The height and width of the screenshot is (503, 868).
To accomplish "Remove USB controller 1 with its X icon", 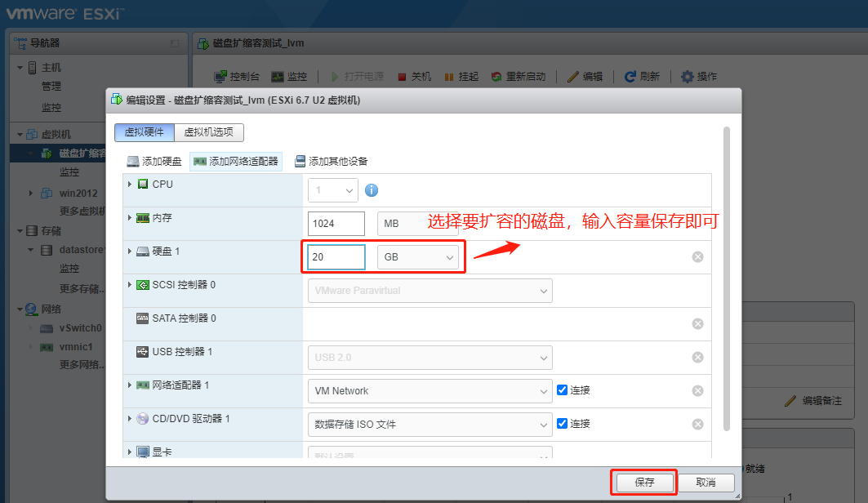I will click(x=697, y=358).
